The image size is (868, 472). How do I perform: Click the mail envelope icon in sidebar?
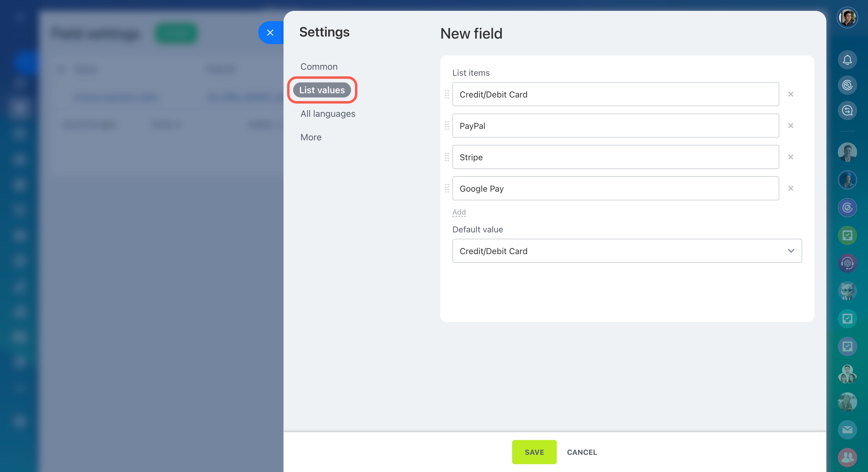pyautogui.click(x=847, y=429)
